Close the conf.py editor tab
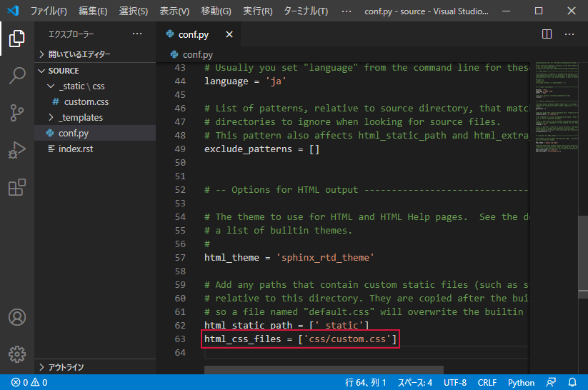Image resolution: width=588 pixels, height=390 pixels. (x=229, y=34)
